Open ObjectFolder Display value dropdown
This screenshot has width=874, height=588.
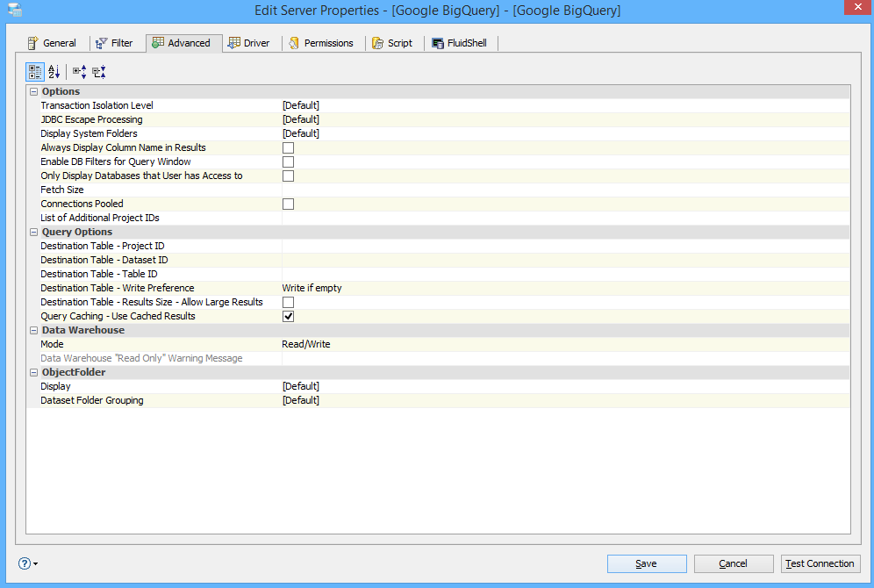point(566,386)
